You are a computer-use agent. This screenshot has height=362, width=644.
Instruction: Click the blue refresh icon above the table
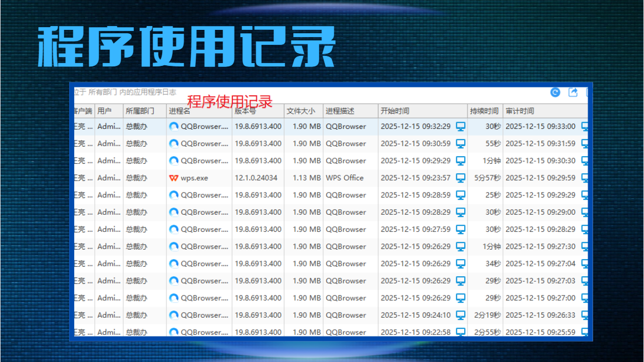[555, 92]
